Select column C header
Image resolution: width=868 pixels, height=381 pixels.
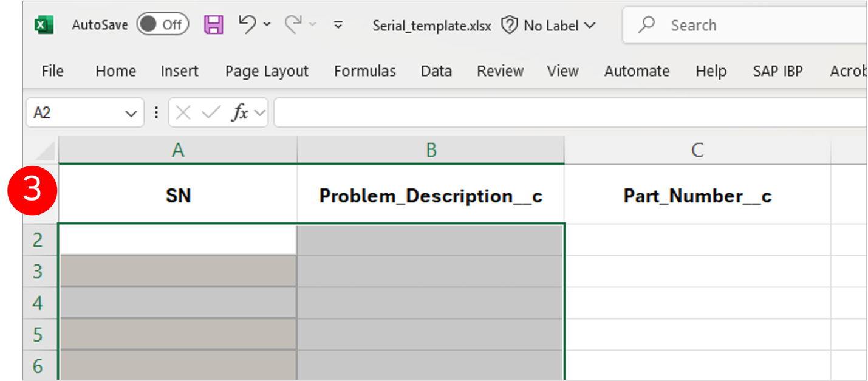click(697, 150)
